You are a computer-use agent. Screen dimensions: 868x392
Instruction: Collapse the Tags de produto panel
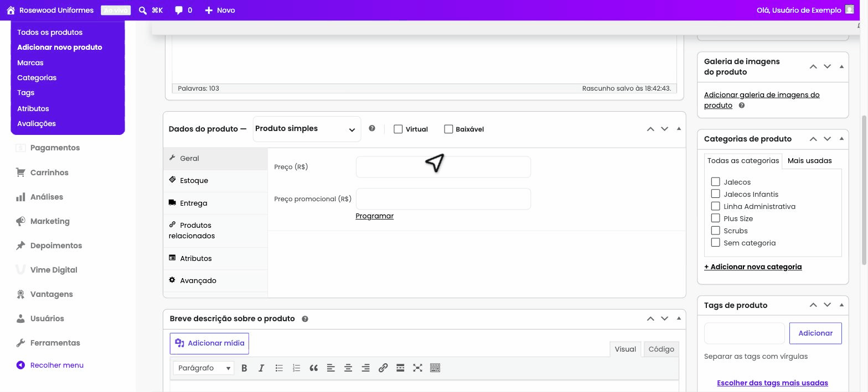(841, 305)
